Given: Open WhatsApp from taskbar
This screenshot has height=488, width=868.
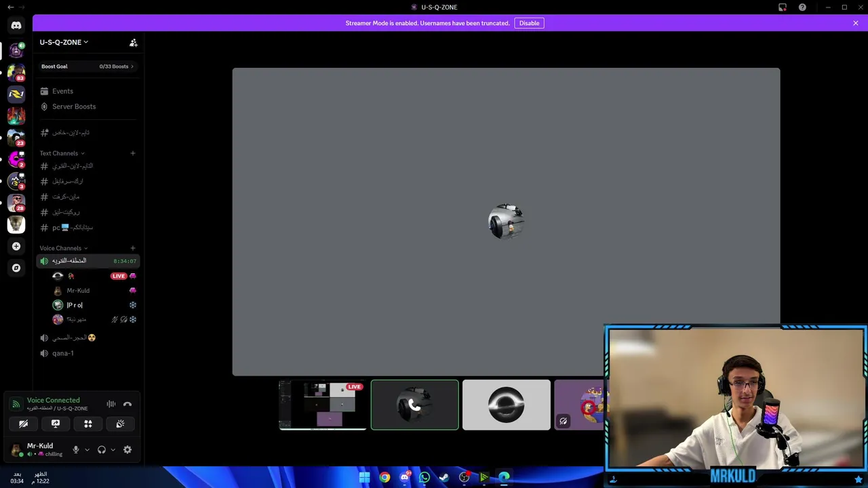Looking at the screenshot, I should [425, 477].
